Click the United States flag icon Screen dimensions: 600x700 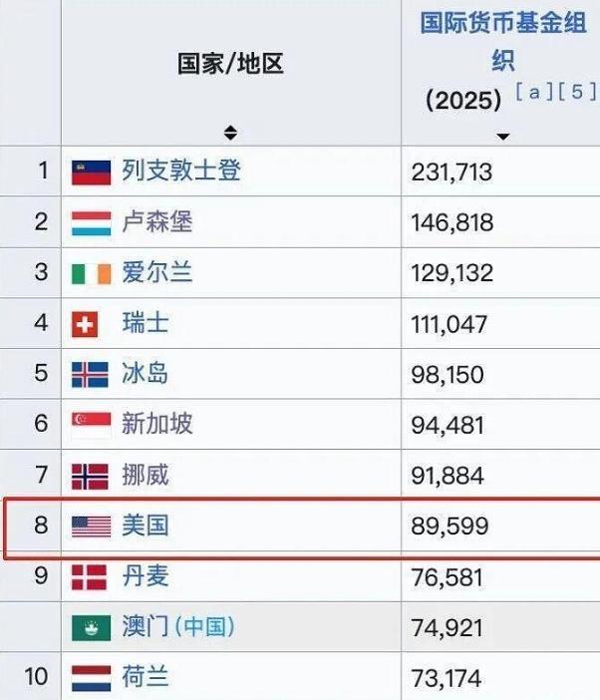[x=91, y=526]
